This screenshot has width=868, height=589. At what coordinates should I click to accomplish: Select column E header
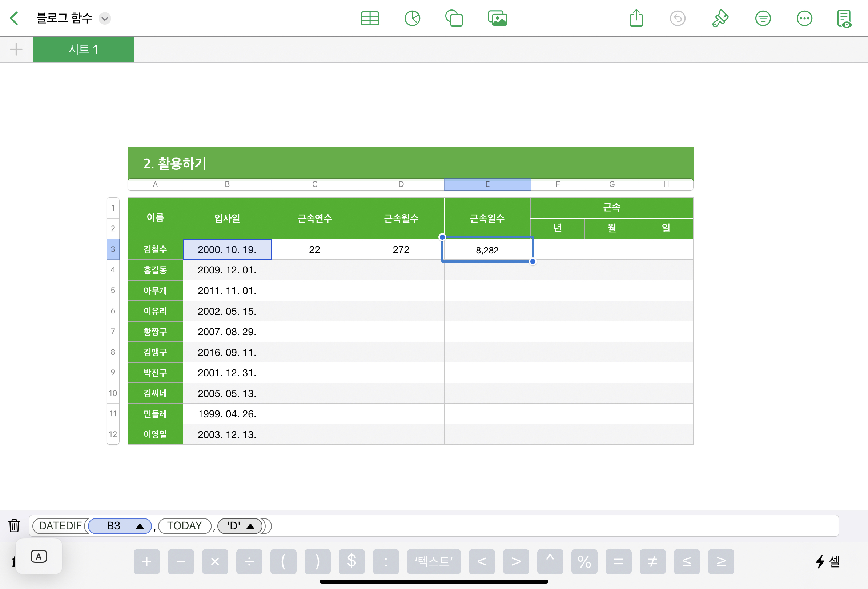click(487, 184)
